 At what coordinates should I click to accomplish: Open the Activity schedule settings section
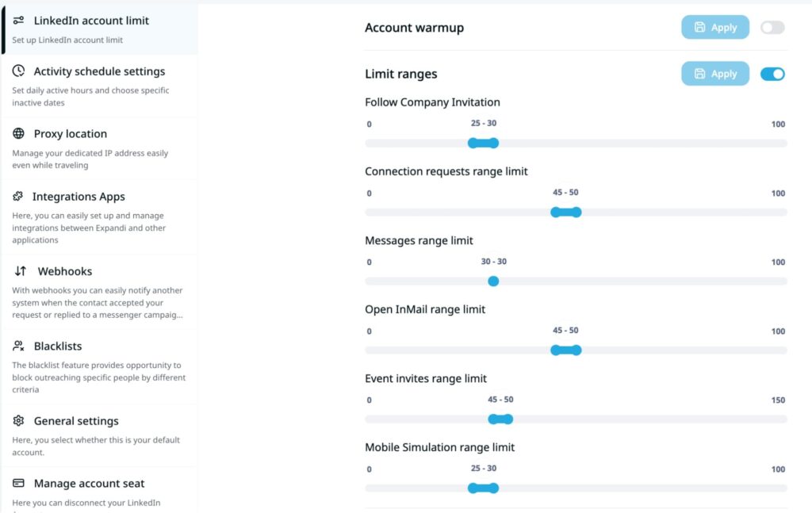coord(99,71)
